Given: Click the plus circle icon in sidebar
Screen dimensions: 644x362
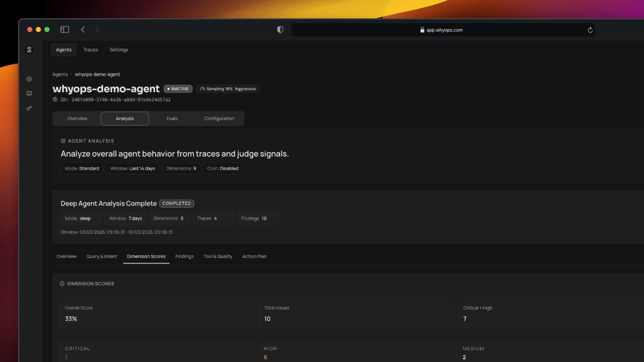Looking at the screenshot, I should pos(29,79).
